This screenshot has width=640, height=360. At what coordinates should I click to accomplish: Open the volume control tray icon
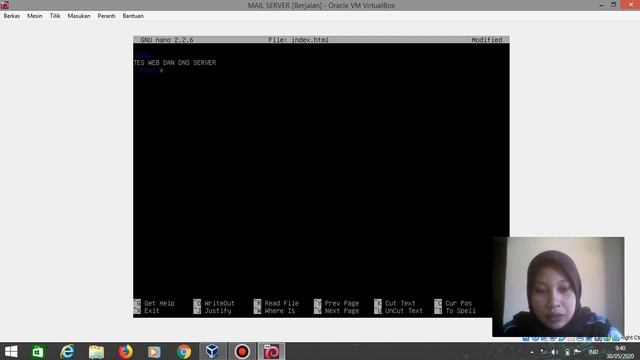point(555,352)
